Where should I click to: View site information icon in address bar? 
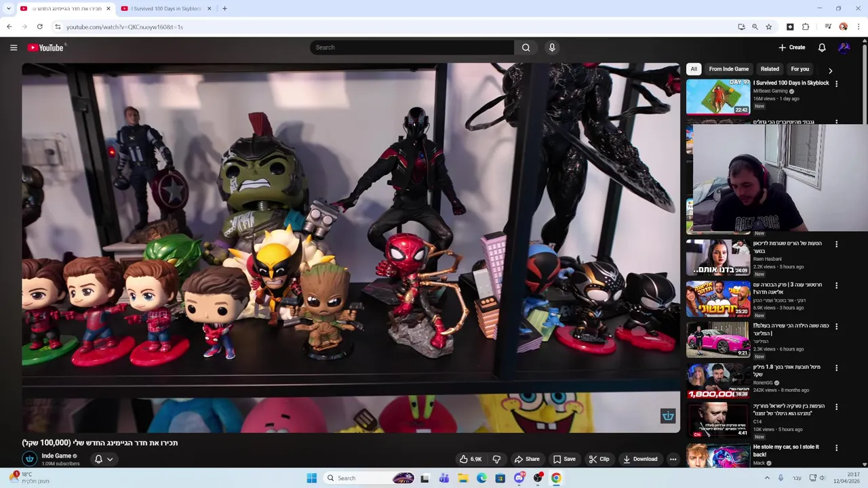pyautogui.click(x=58, y=27)
